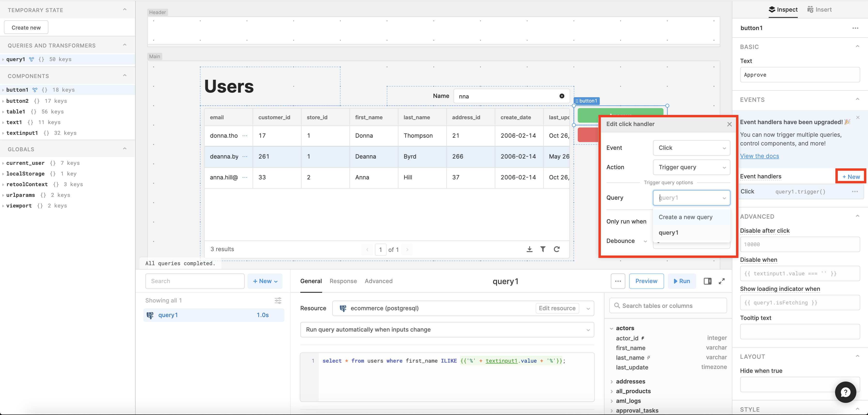This screenshot has width=868, height=415.
Task: Expand the Debounce chevron option
Action: point(645,241)
